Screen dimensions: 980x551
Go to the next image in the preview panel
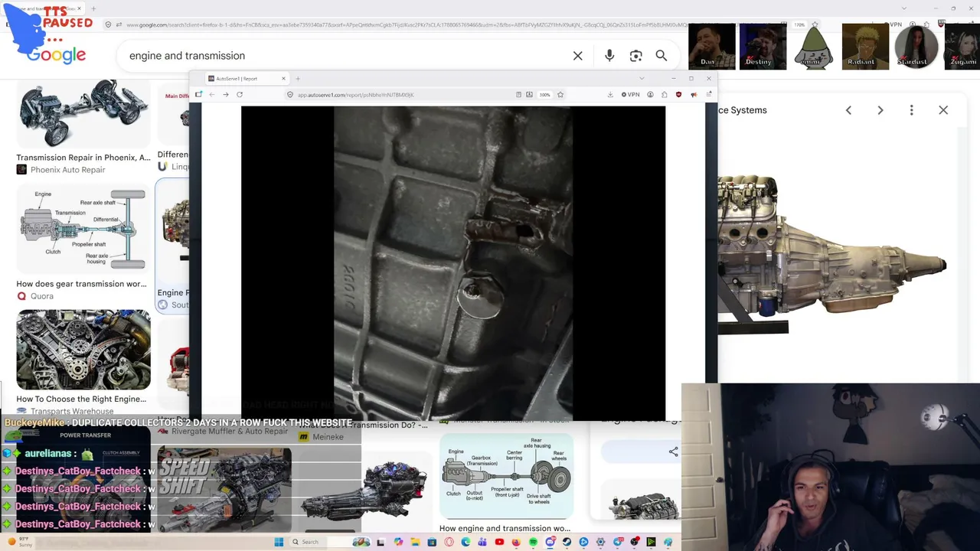click(x=880, y=110)
